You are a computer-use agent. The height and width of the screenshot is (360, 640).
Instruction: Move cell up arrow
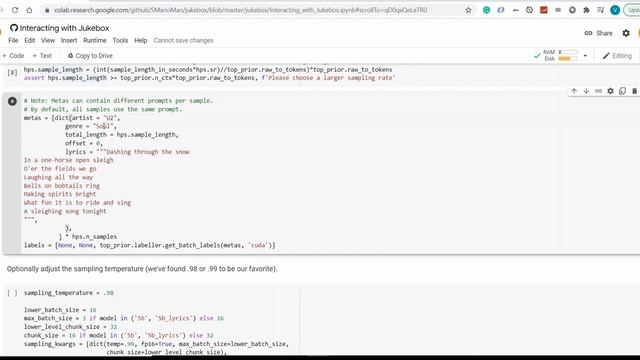(574, 91)
